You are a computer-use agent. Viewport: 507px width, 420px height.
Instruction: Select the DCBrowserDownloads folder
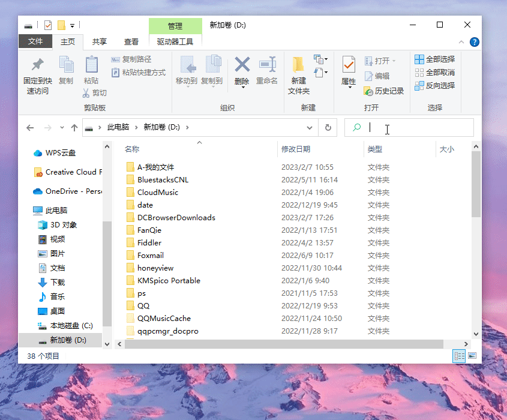point(171,218)
